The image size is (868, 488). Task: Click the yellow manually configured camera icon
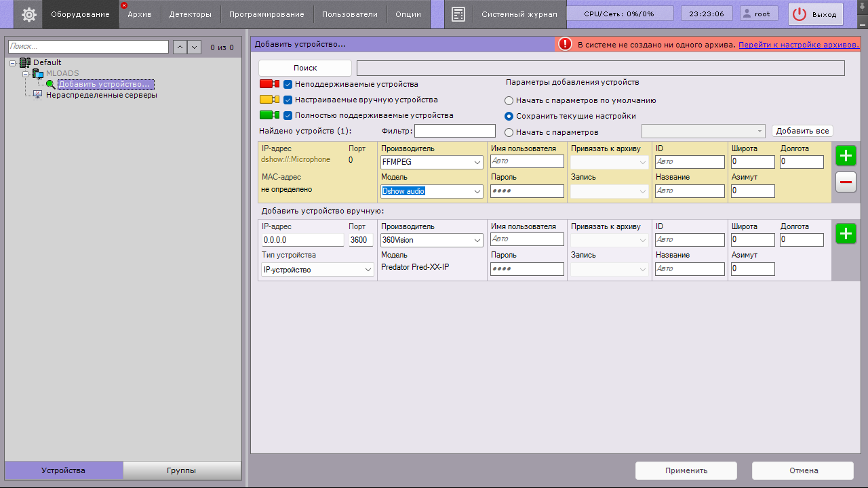click(x=269, y=100)
